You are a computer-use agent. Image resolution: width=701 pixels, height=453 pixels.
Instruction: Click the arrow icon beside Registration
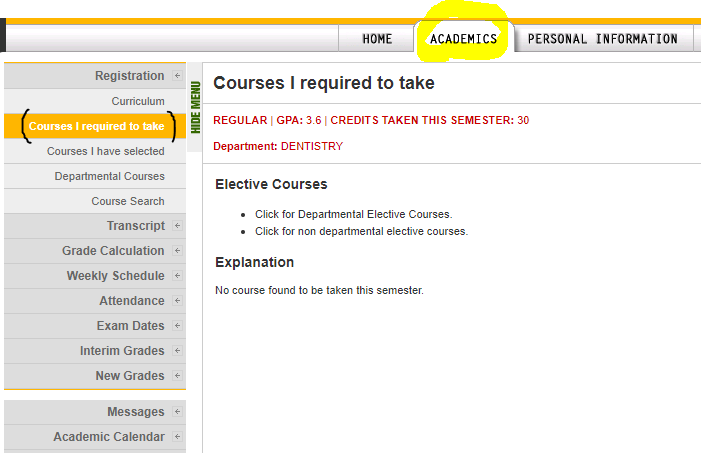coord(177,76)
